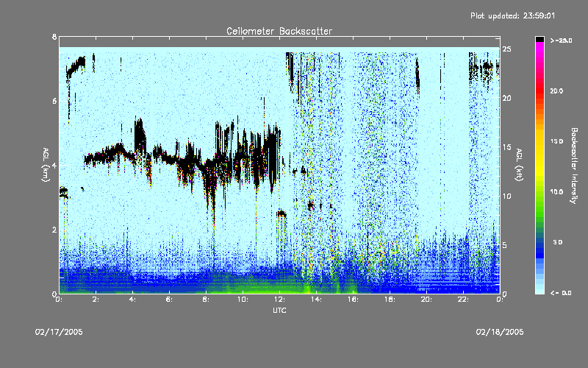Pick the black swatch atop the colorbar
Screen dimensions: 588x368
click(x=539, y=39)
